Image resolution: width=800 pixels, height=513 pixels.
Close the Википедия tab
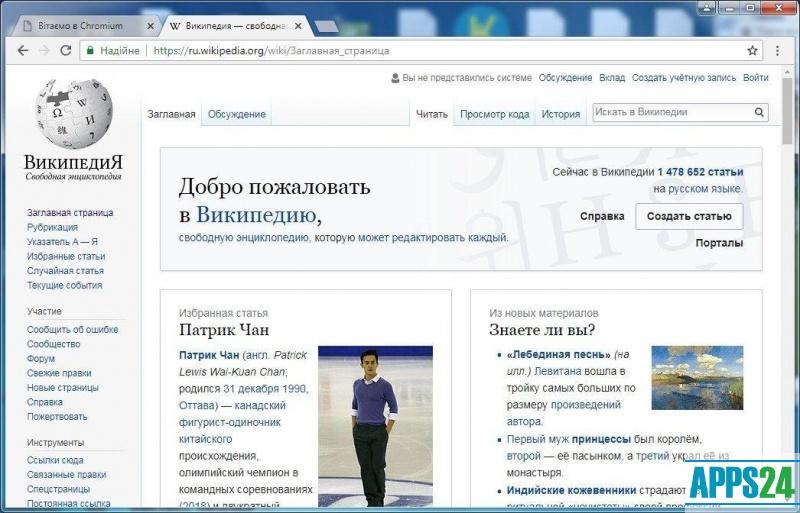298,26
